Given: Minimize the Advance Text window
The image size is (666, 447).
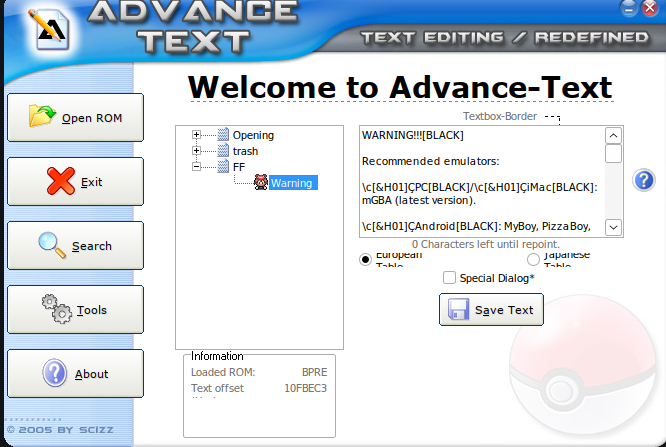Looking at the screenshot, I should pyautogui.click(x=628, y=8).
